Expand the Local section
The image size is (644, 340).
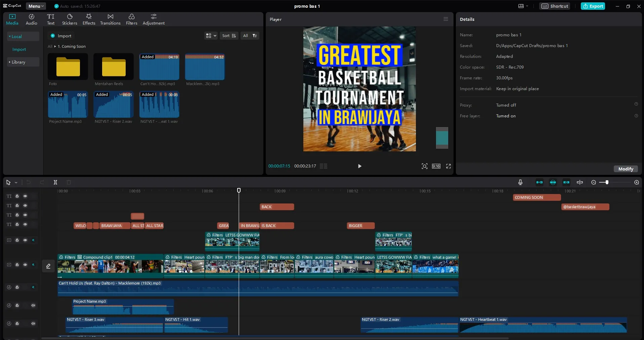pos(23,36)
